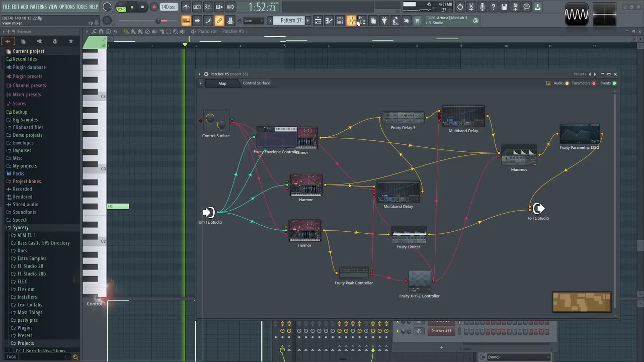Click the Patcher #13 mixer track label
The image size is (644, 362).
[441, 331]
